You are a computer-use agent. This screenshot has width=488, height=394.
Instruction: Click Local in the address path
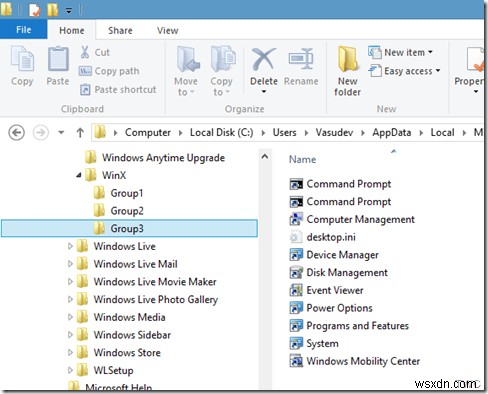pos(442,133)
